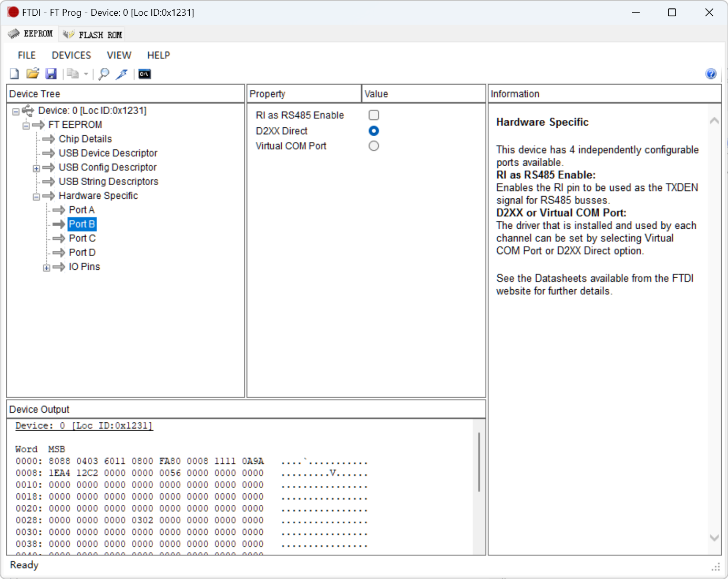Switch to the EEPROM tab

(x=31, y=34)
